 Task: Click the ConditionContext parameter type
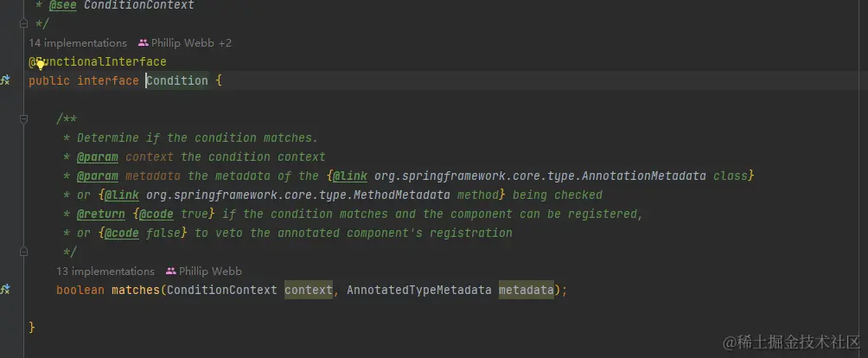click(222, 290)
